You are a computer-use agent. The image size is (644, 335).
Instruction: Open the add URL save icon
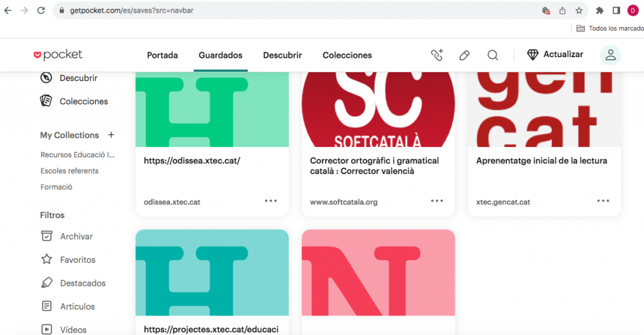point(437,55)
